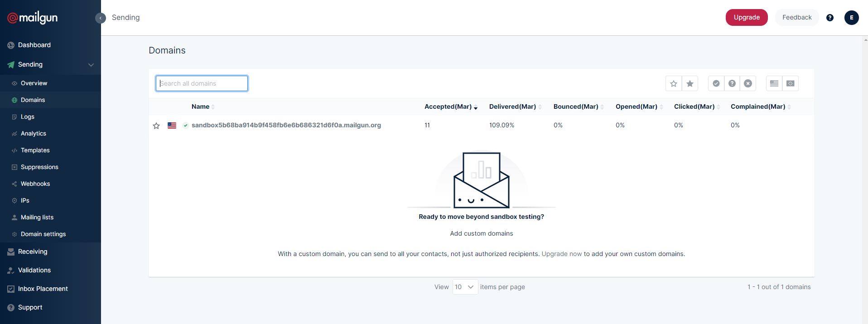Click the Upgrade now link

point(562,254)
